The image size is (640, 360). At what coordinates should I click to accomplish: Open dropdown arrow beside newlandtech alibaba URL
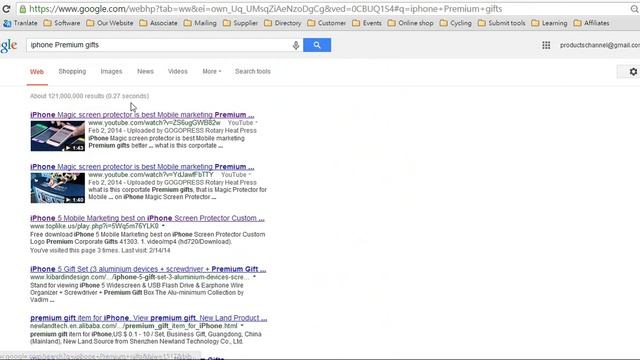click(242, 326)
